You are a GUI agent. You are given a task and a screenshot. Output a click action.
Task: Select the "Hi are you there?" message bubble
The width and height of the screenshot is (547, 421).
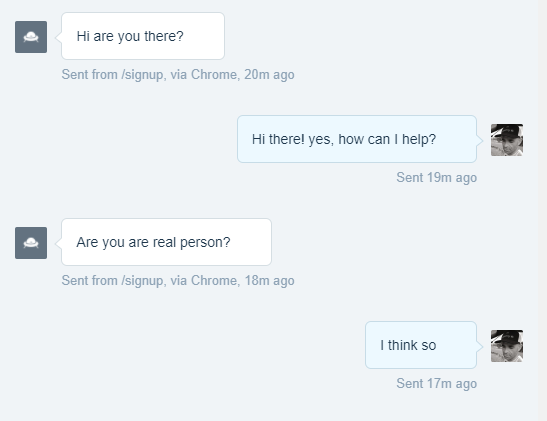click(x=143, y=36)
